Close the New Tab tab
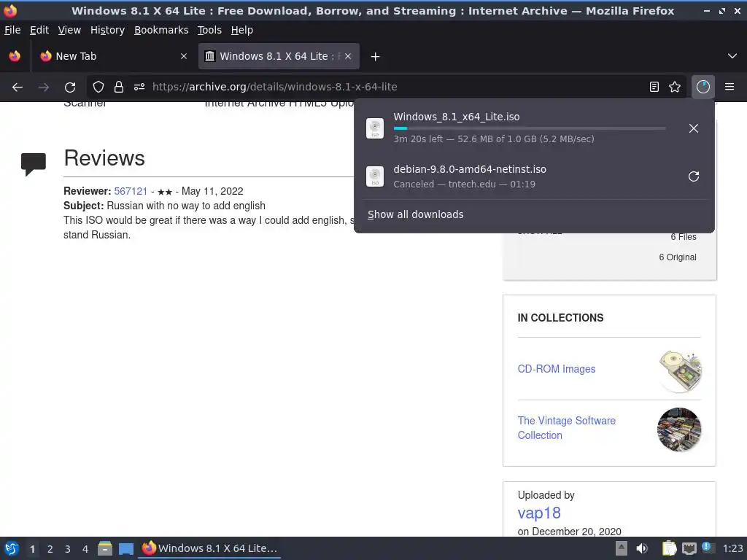The height and width of the screenshot is (560, 747). point(184,56)
